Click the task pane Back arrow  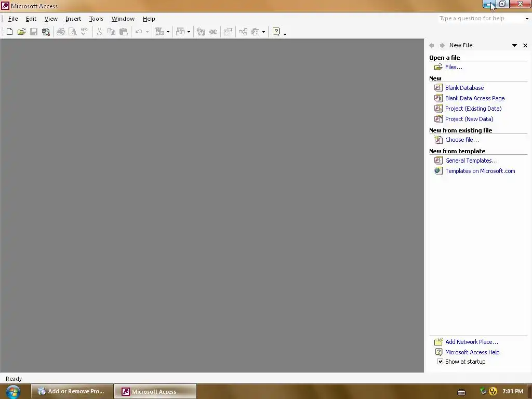pyautogui.click(x=432, y=46)
